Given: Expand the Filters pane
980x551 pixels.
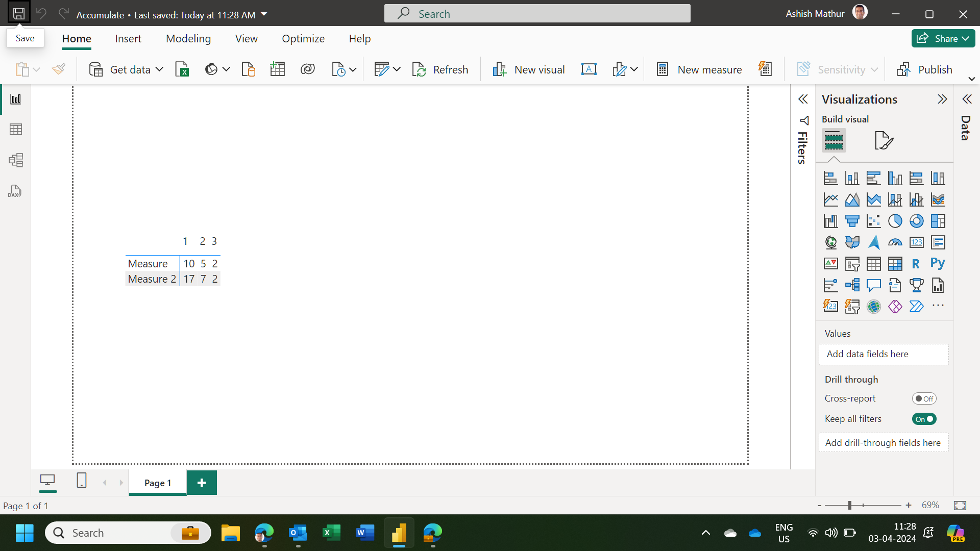Looking at the screenshot, I should [803, 99].
